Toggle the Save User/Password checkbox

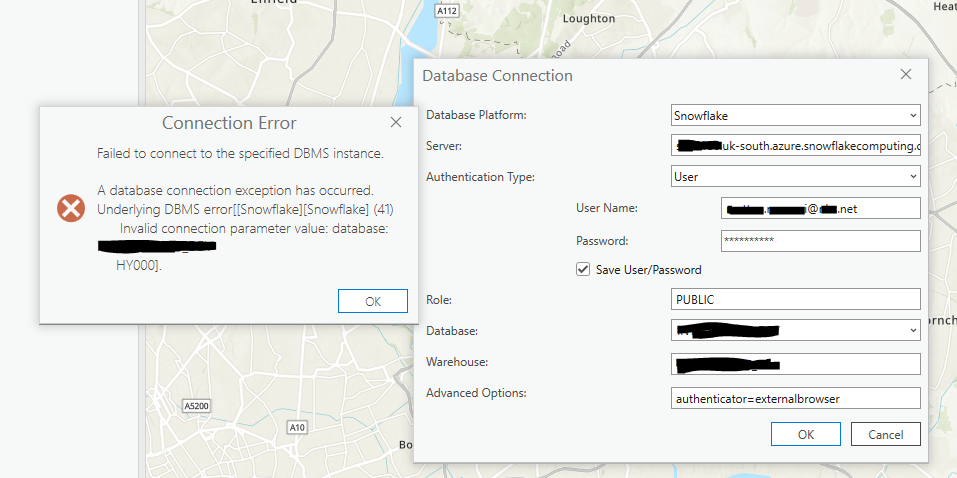[583, 269]
